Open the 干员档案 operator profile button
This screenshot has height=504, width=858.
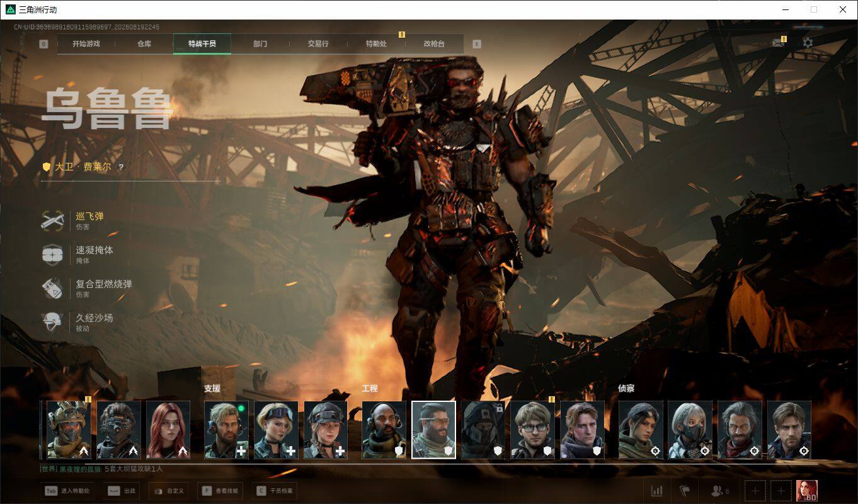pyautogui.click(x=275, y=491)
